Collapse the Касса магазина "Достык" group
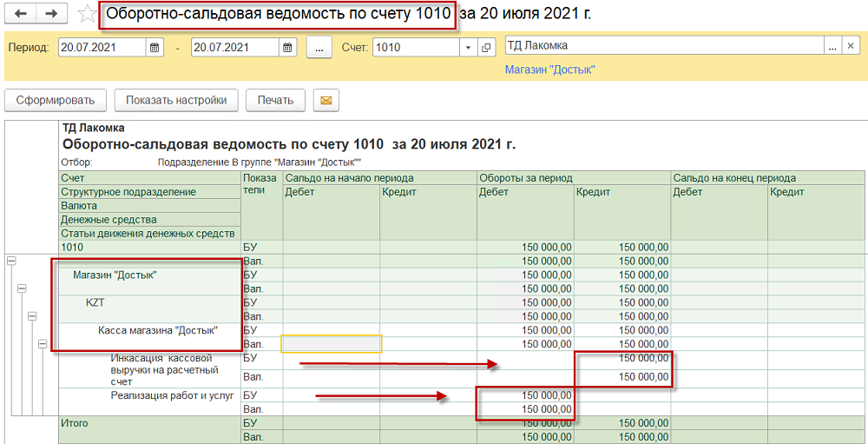The width and height of the screenshot is (868, 444). click(x=42, y=345)
